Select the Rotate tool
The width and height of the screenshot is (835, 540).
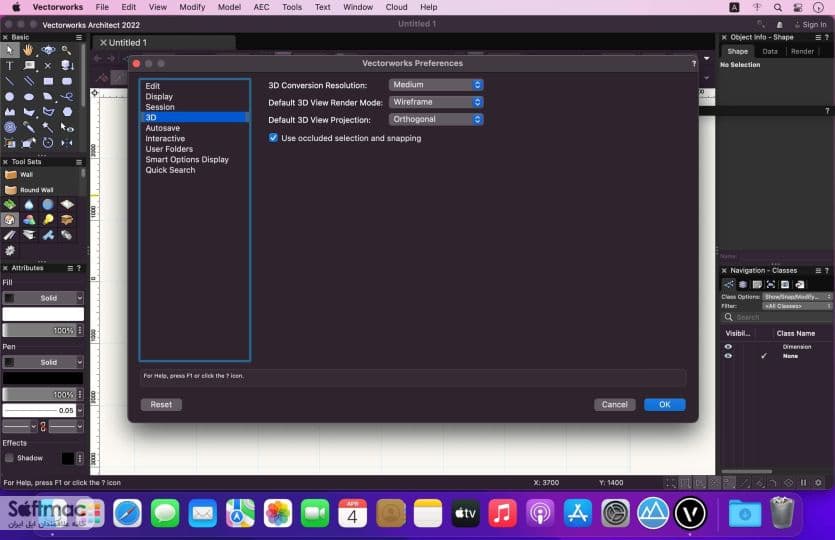coord(48,143)
